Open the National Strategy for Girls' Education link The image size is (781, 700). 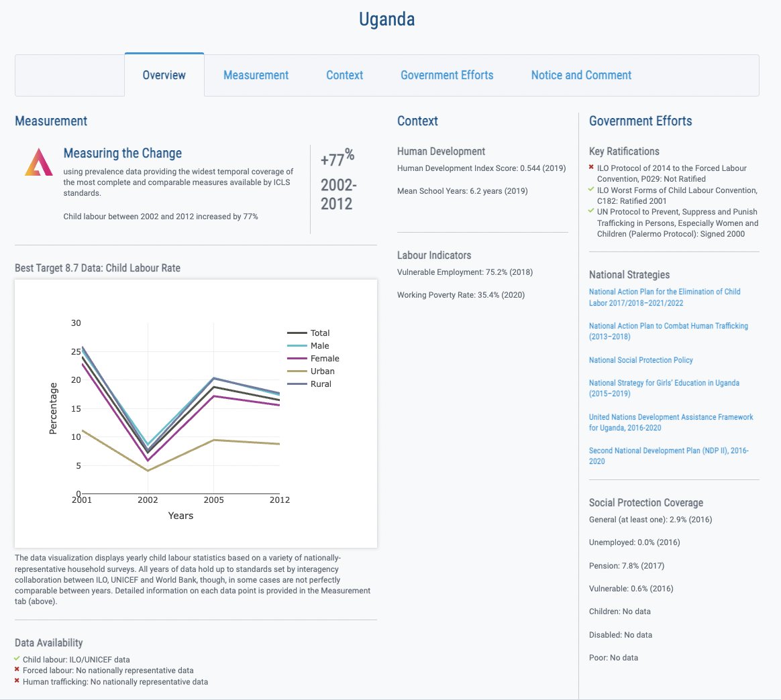[664, 388]
